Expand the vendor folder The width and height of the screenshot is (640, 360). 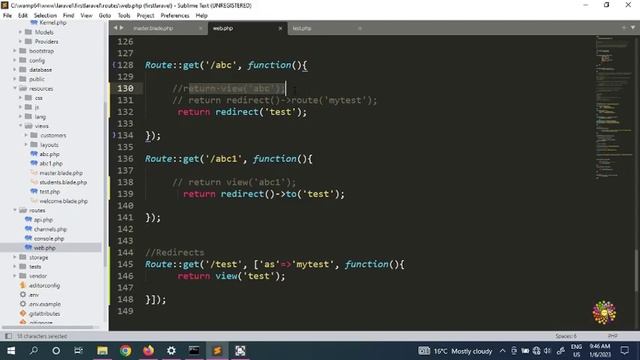point(15,276)
